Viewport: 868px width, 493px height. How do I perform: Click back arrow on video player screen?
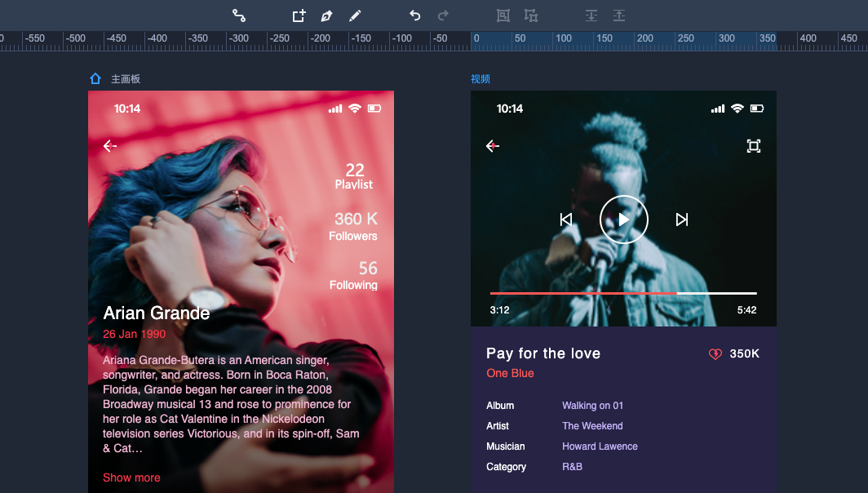pyautogui.click(x=492, y=145)
